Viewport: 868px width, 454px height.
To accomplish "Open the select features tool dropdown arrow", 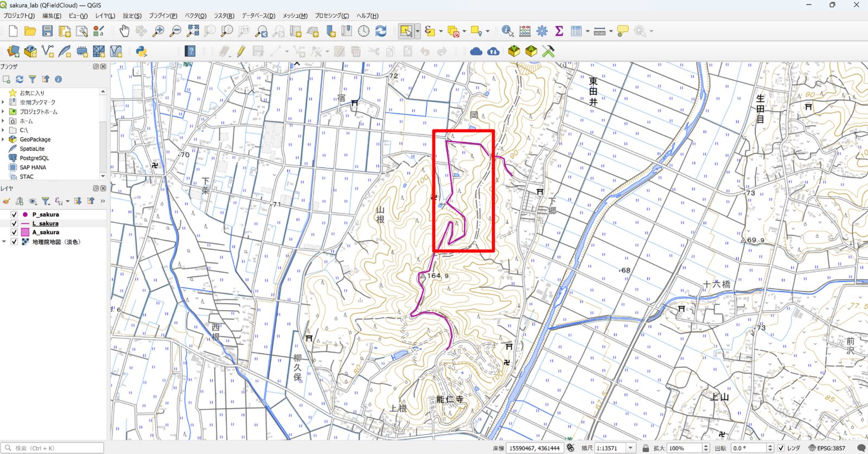I will [x=417, y=31].
